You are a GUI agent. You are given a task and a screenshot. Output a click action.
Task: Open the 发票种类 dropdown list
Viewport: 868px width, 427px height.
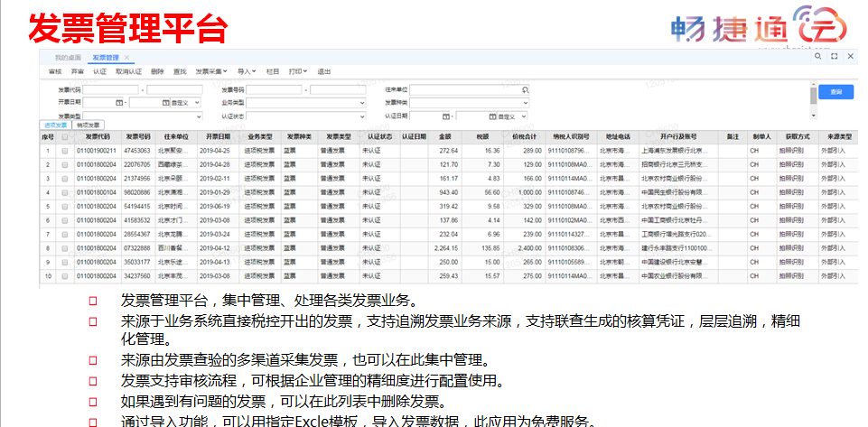(x=524, y=103)
